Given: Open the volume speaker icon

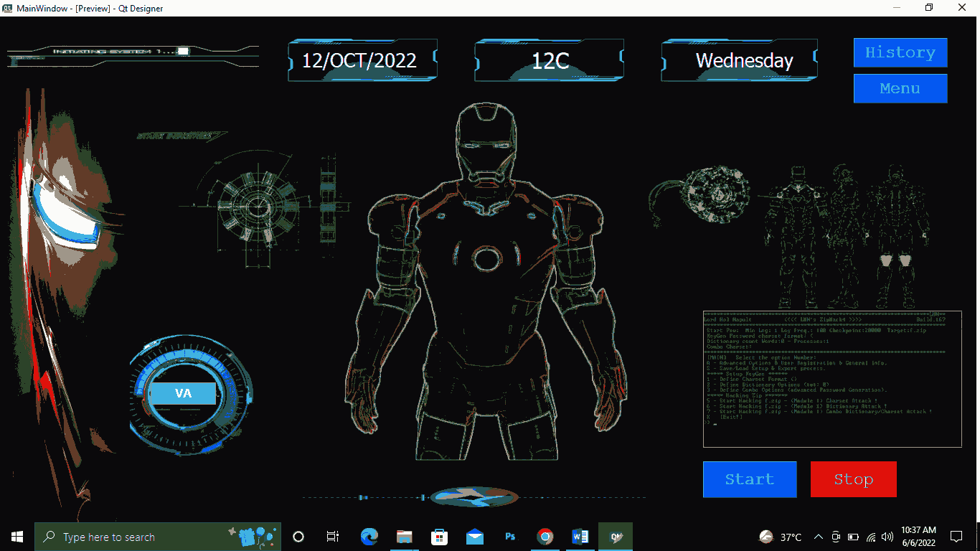Looking at the screenshot, I should (x=887, y=537).
